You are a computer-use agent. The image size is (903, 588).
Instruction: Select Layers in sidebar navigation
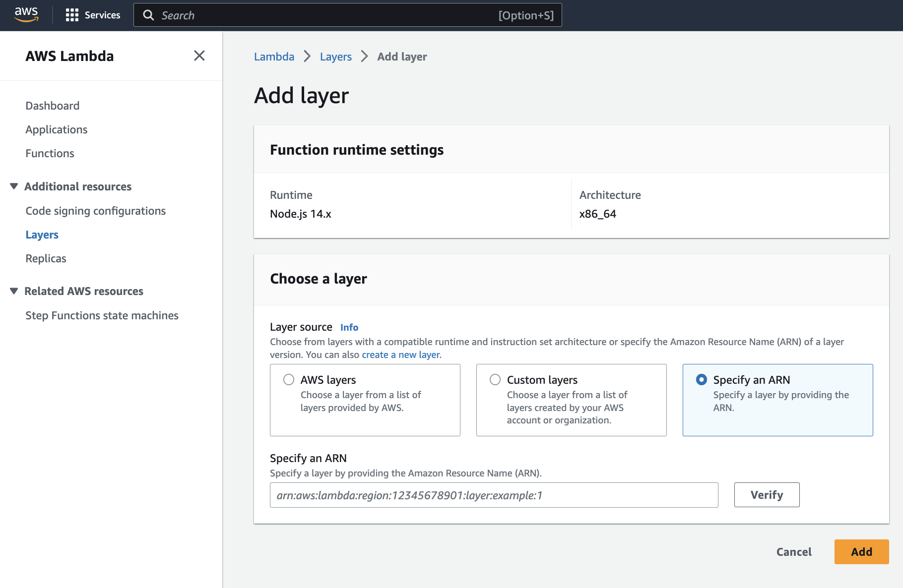tap(42, 235)
